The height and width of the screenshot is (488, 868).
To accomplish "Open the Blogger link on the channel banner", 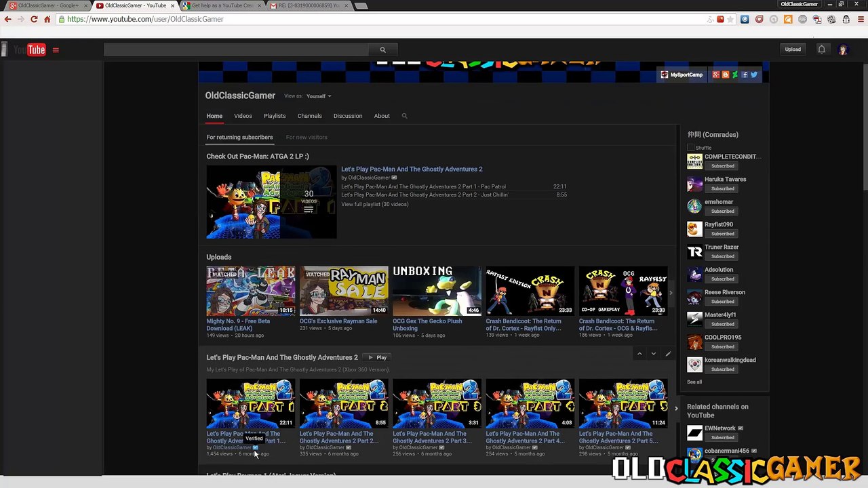I will (726, 75).
